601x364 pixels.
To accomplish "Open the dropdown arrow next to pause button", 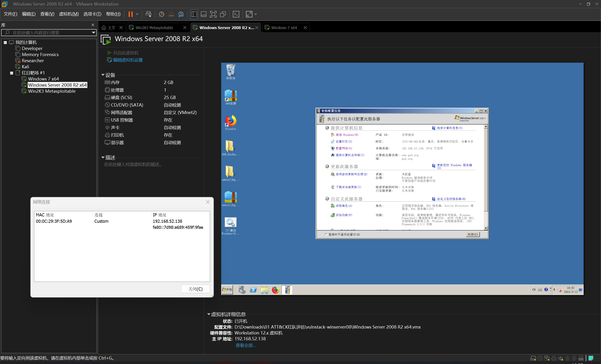I will (137, 14).
